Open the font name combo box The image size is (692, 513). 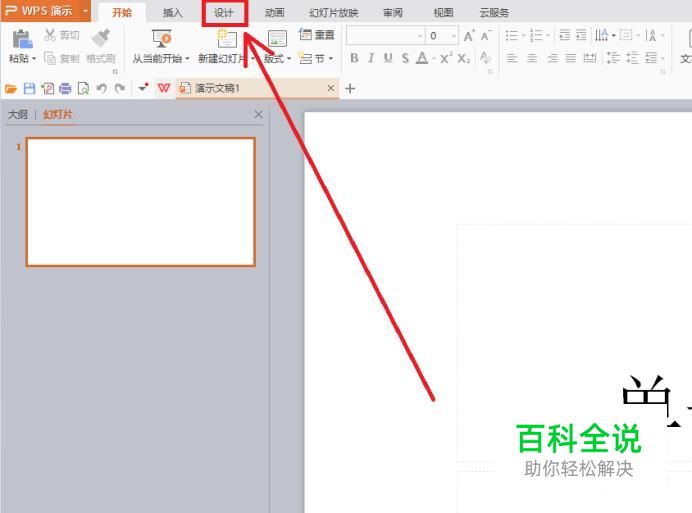coord(385,35)
